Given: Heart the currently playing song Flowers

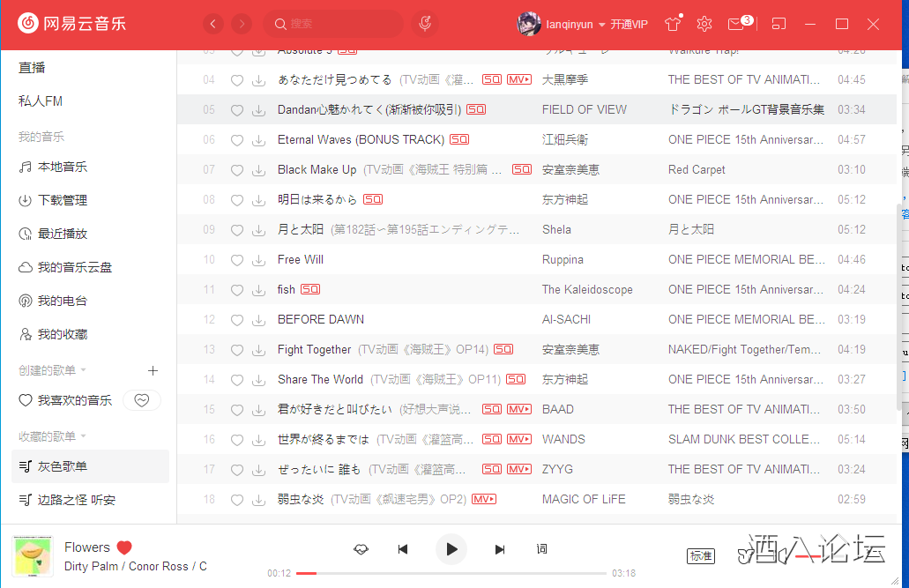Looking at the screenshot, I should pos(123,547).
